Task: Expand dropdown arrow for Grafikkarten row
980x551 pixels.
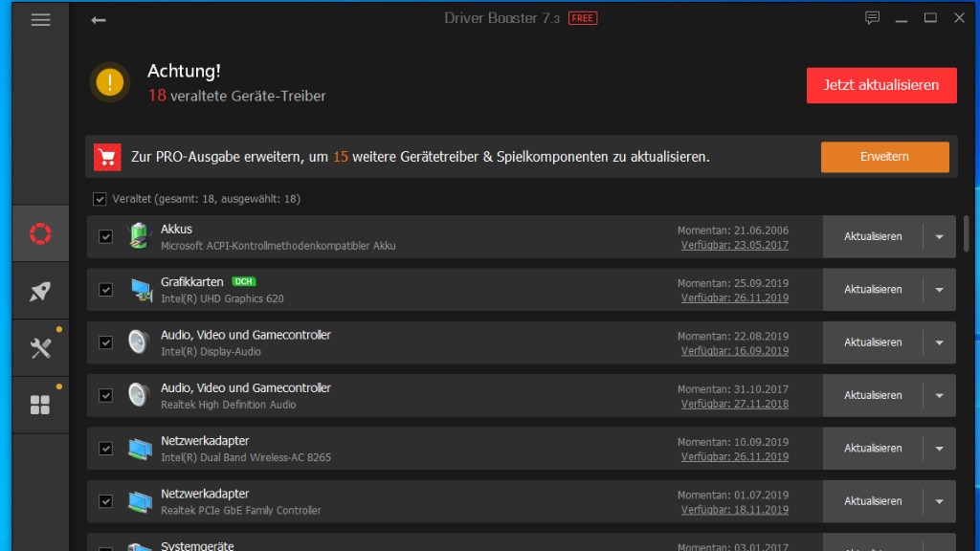Action: pos(940,290)
